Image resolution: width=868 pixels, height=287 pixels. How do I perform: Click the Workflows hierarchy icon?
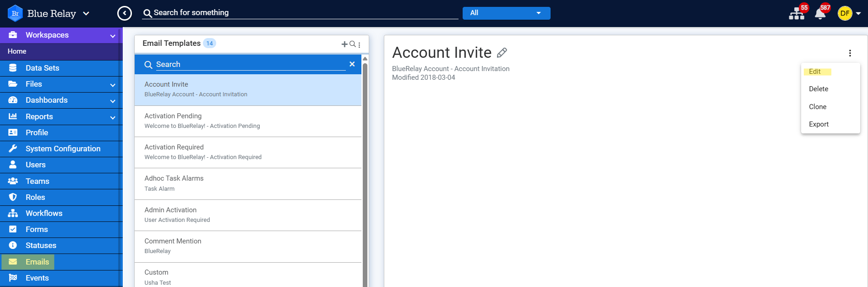pyautogui.click(x=13, y=213)
